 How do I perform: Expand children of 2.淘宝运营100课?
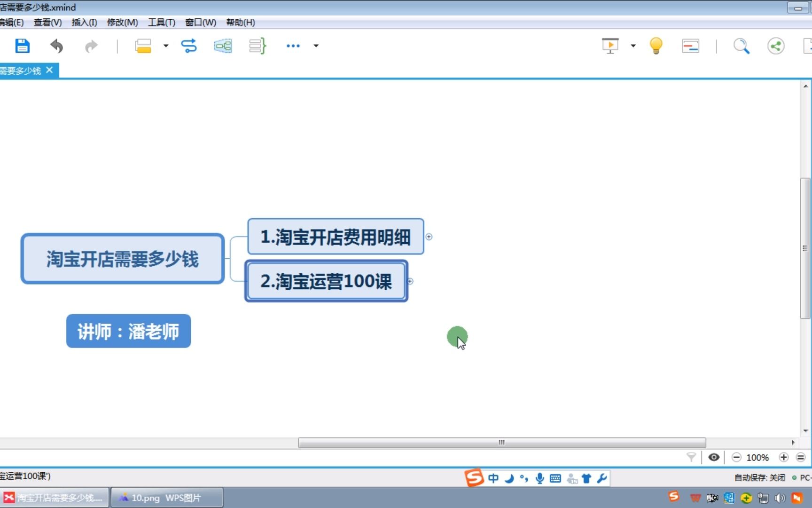[410, 281]
